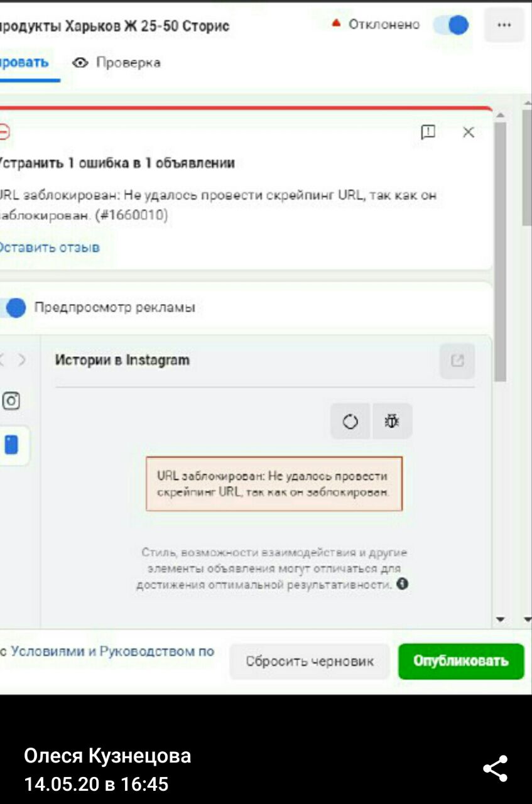Go to previous preview placement arrow

[3, 360]
